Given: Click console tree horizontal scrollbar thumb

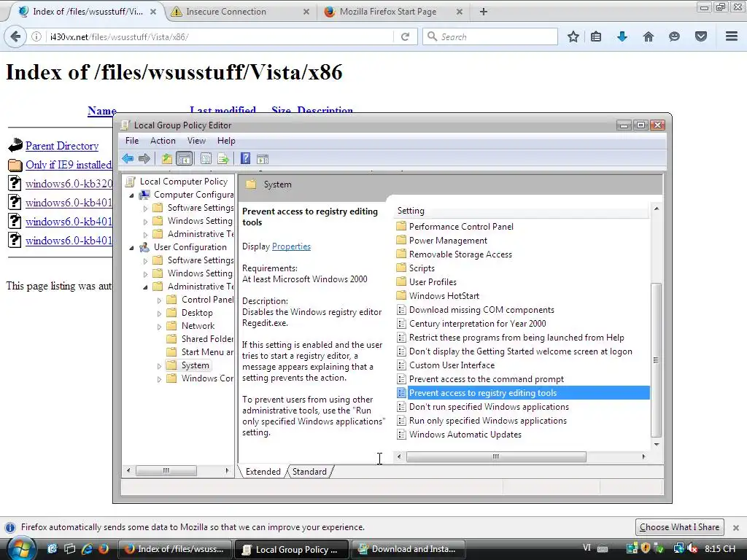Looking at the screenshot, I should click(166, 470).
